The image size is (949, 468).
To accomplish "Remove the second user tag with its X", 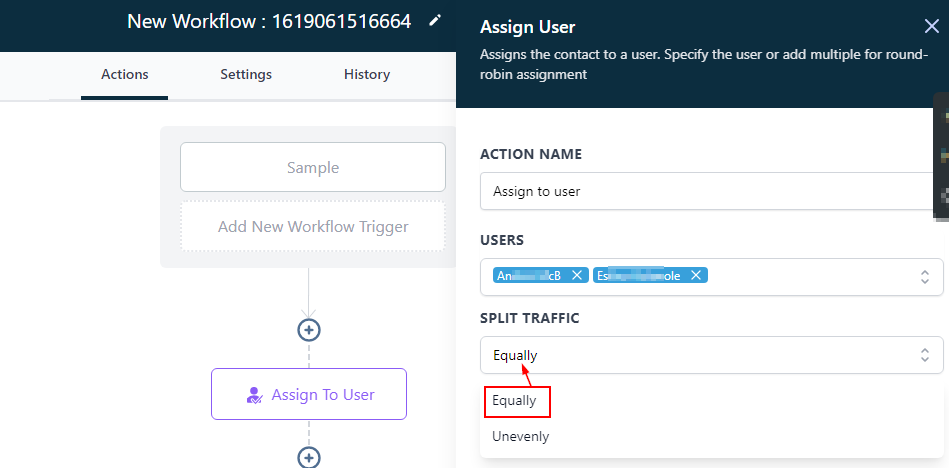I will click(696, 275).
